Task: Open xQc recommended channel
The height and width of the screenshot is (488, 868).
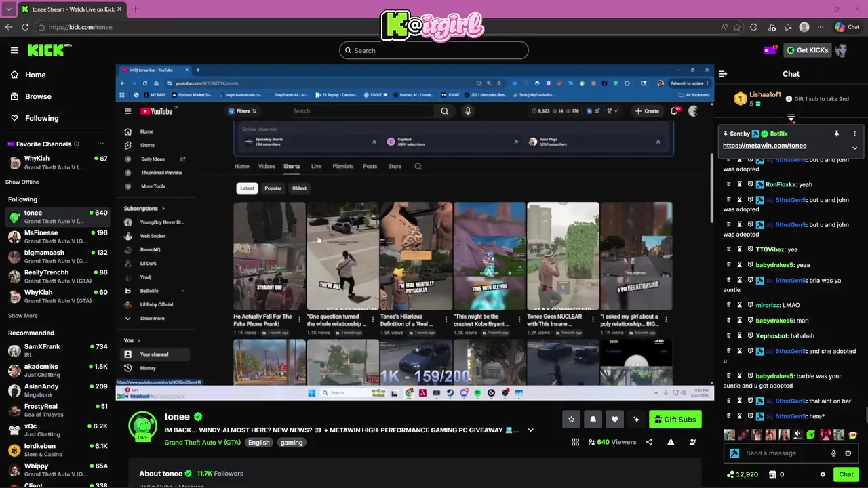Action: 57,430
